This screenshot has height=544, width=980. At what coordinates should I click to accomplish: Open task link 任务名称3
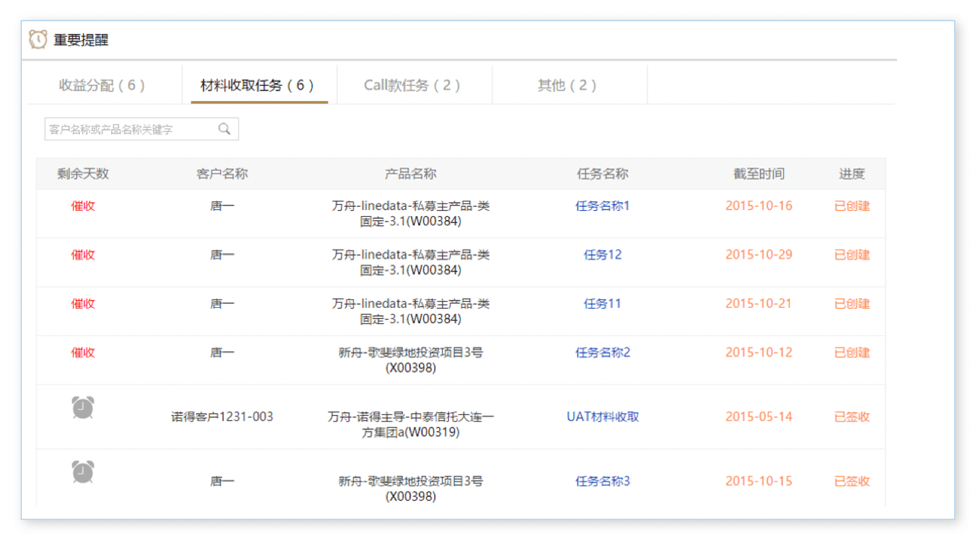coord(602,481)
